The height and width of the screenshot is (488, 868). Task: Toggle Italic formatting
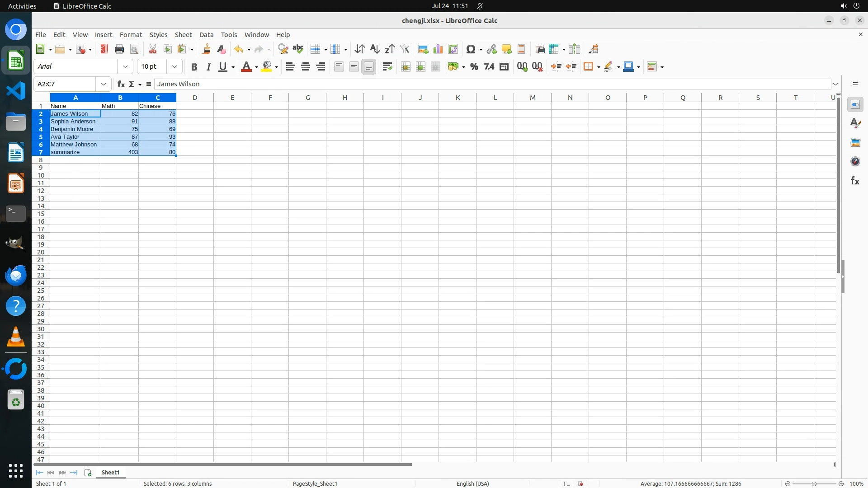[x=208, y=67]
